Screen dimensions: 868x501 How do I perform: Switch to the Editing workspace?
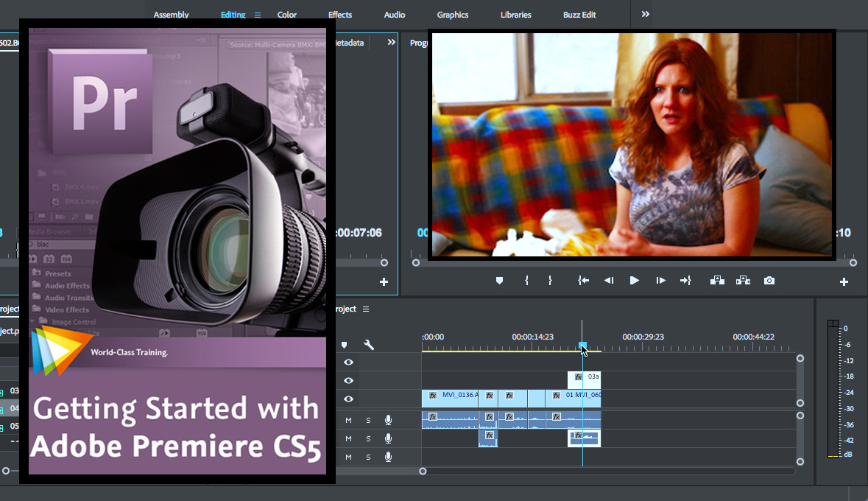[x=233, y=15]
